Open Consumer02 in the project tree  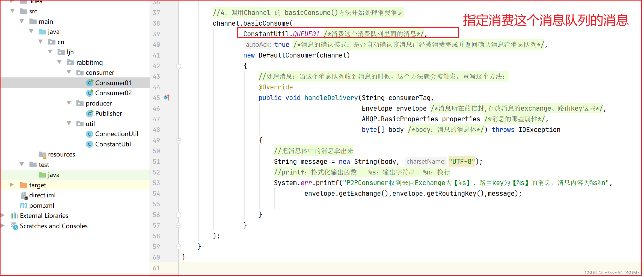(113, 93)
